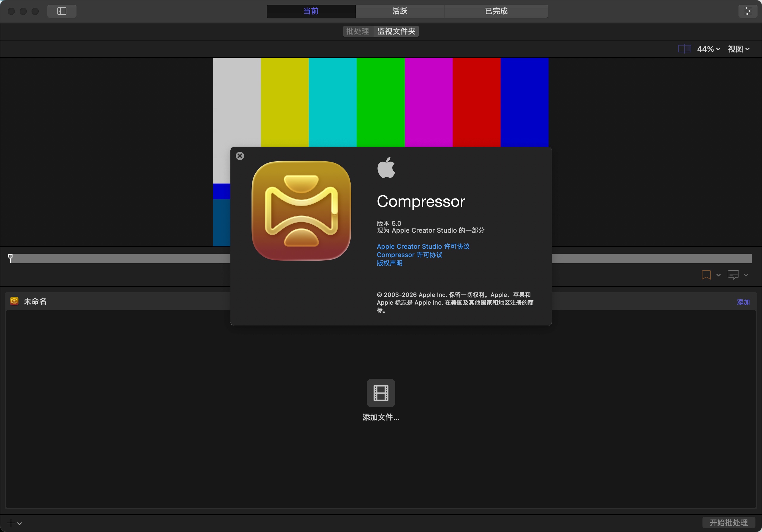Click the Compressor batch icon next to 未命名

click(x=14, y=301)
